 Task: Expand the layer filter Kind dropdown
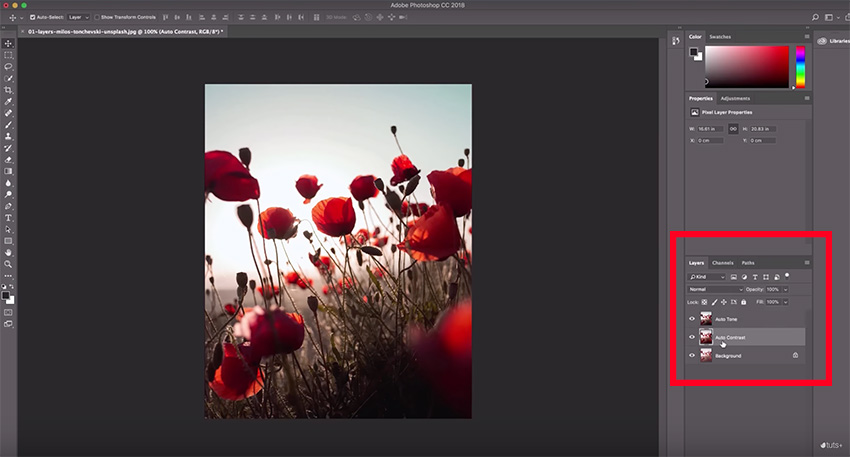click(x=706, y=276)
